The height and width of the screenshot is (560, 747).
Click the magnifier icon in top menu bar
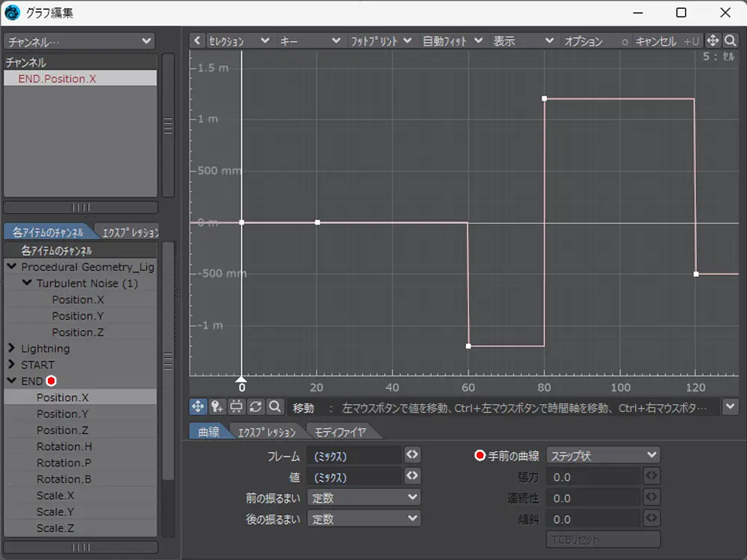coord(731,41)
